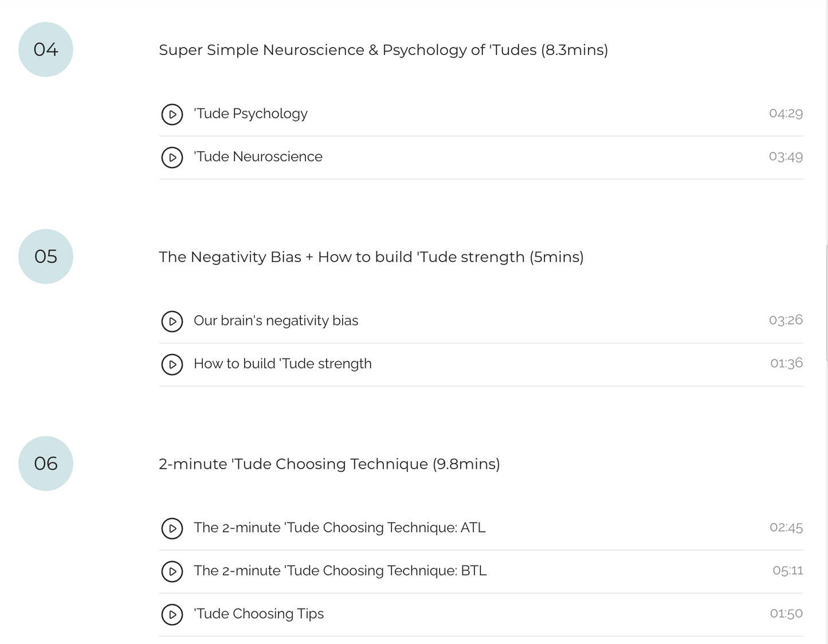Select the 04 section number badge

pyautogui.click(x=46, y=49)
